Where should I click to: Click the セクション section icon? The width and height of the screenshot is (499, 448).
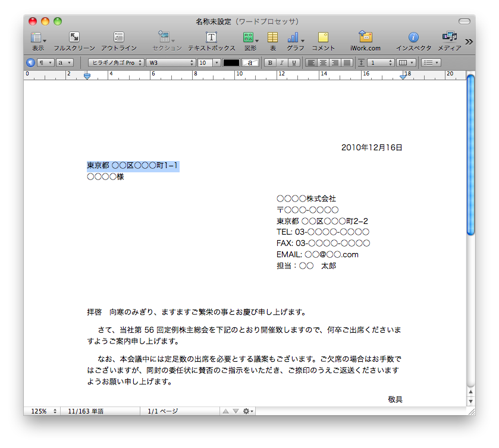click(x=166, y=37)
